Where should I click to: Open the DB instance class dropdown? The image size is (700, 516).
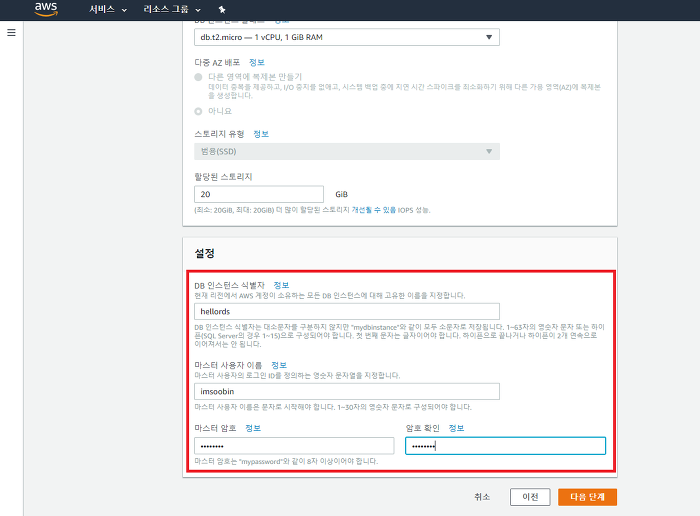pyautogui.click(x=347, y=37)
